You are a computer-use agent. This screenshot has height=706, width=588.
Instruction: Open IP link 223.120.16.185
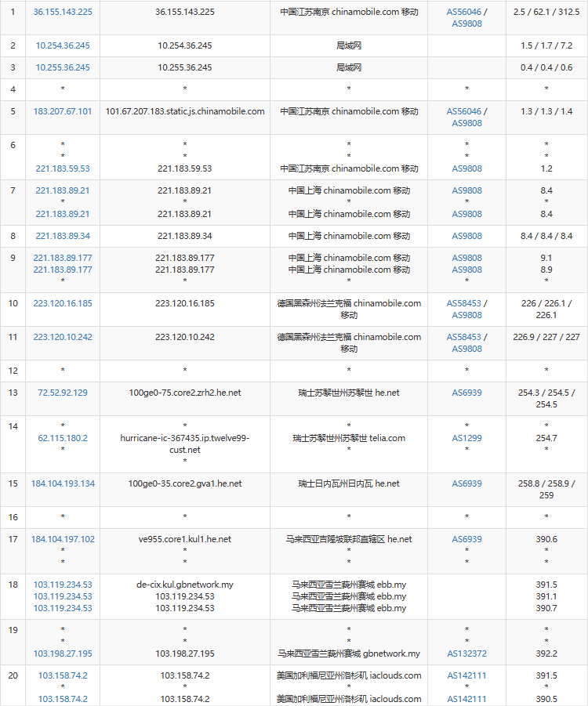[63, 303]
